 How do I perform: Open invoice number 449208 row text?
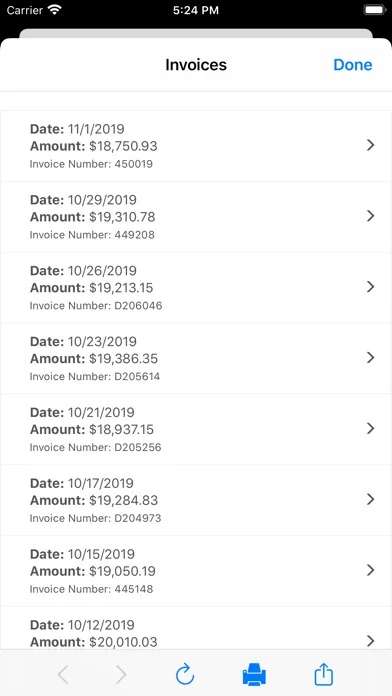coord(92,235)
